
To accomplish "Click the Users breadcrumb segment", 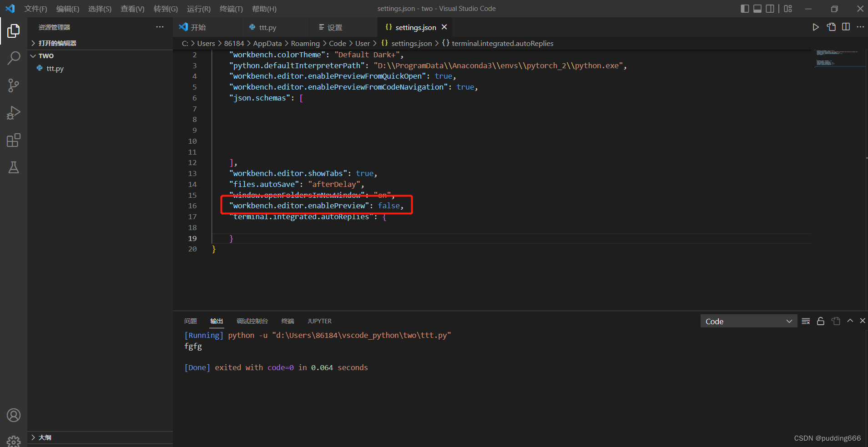I will tap(206, 43).
